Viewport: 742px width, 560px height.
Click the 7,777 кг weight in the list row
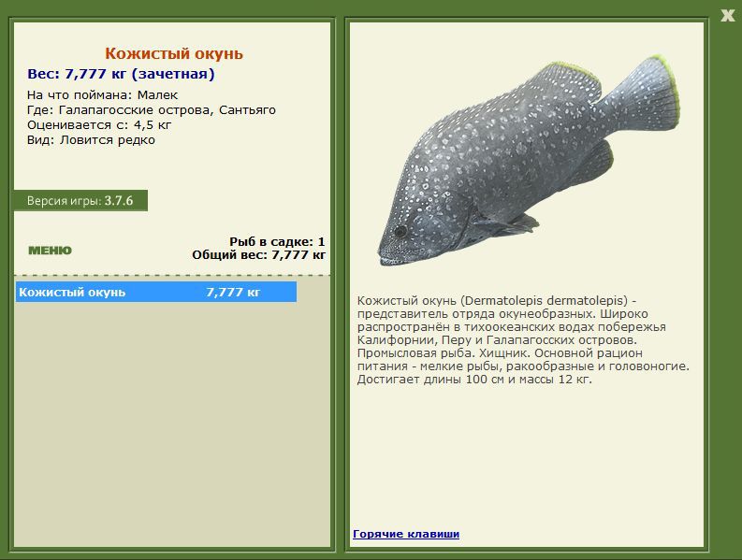click(232, 292)
